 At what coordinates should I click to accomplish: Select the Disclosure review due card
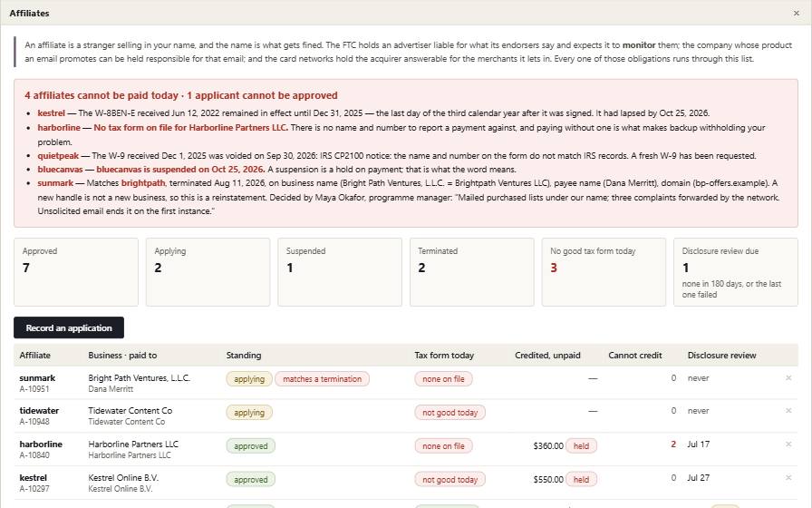pyautogui.click(x=735, y=272)
